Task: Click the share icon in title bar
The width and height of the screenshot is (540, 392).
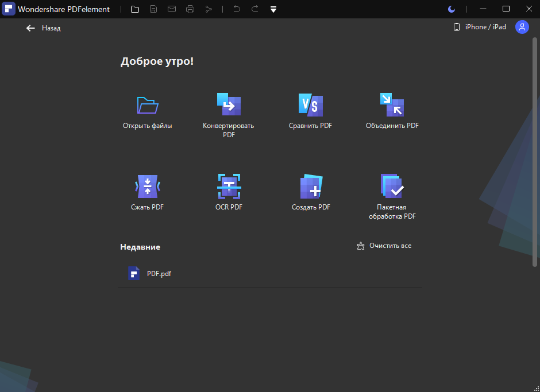Action: 209,9
